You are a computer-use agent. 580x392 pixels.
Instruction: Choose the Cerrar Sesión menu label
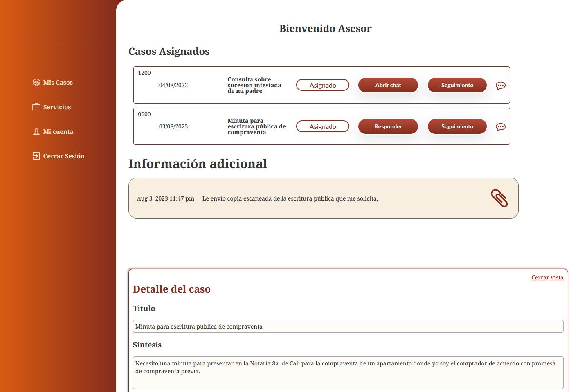pos(64,156)
